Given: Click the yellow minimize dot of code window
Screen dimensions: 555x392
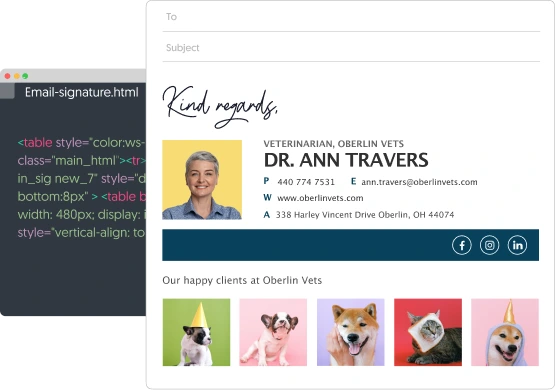Looking at the screenshot, I should pyautogui.click(x=16, y=76).
